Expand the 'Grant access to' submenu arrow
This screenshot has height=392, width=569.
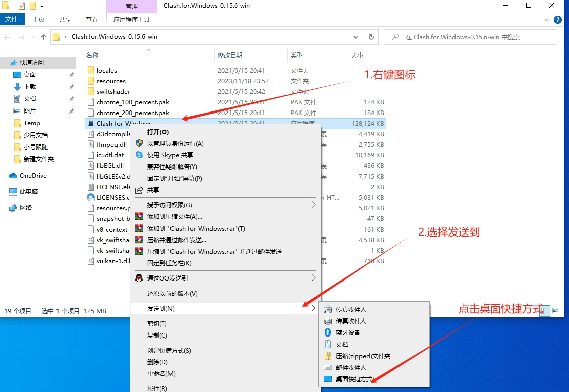point(313,205)
